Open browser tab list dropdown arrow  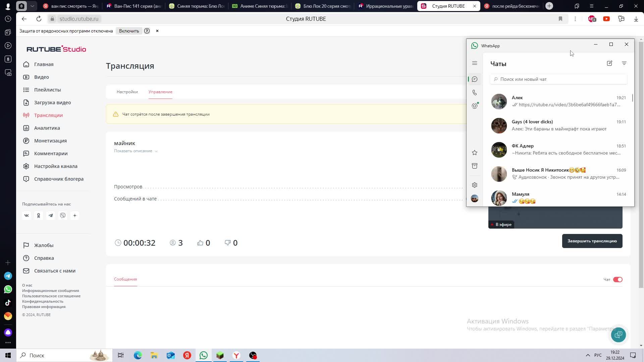tap(32, 6)
